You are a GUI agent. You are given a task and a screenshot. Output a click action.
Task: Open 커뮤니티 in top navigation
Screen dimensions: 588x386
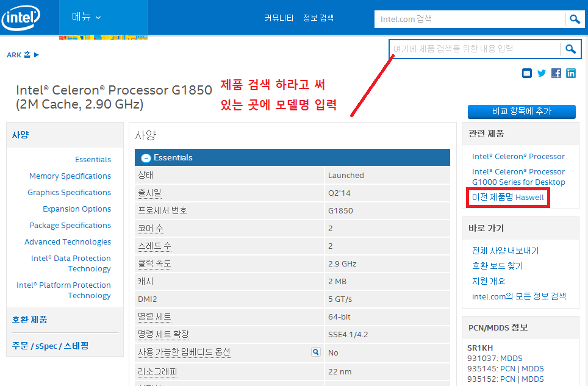click(x=279, y=18)
